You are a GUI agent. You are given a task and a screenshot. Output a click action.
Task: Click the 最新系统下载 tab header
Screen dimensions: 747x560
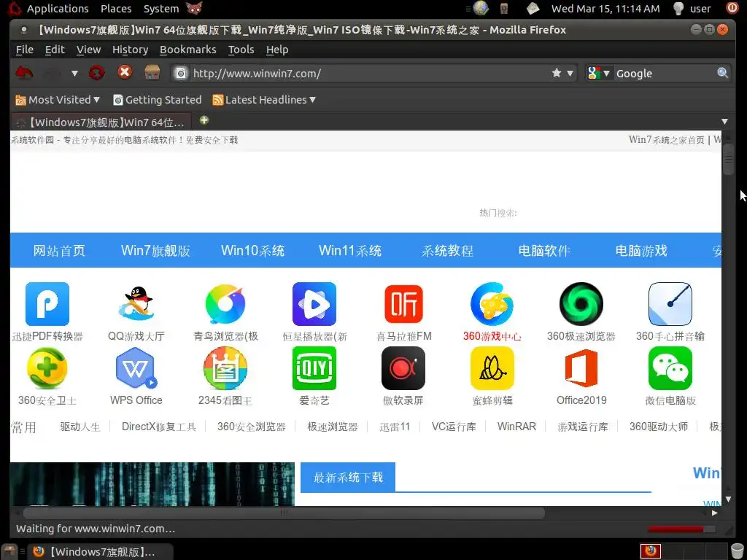coord(348,477)
